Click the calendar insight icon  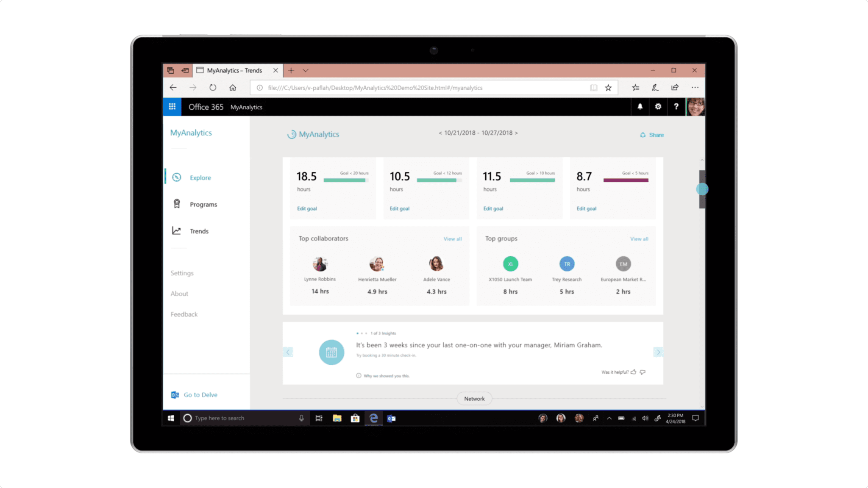pos(331,352)
